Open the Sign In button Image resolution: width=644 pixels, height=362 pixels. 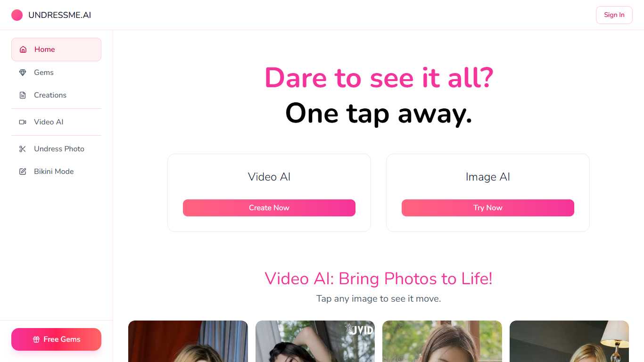tap(614, 15)
